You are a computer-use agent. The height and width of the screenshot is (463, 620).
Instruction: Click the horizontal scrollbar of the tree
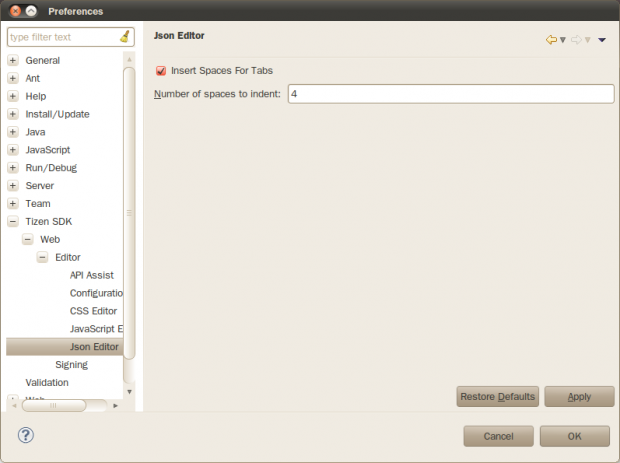(66, 406)
